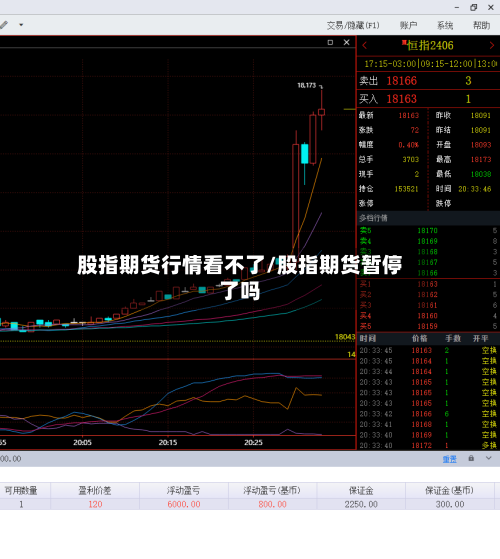Maximize the chart panel using its square icon
Viewport: 500px width, 559px height.
[x=330, y=42]
